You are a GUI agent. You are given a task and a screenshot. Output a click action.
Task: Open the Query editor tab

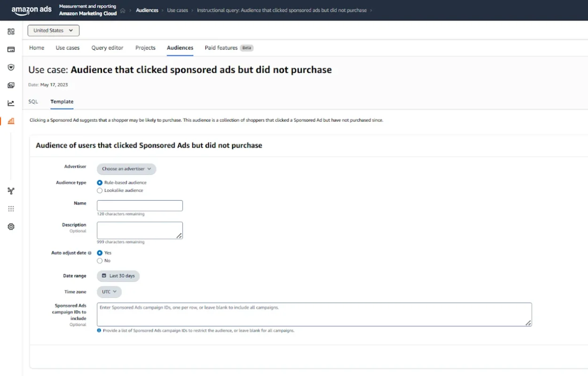[x=107, y=47]
